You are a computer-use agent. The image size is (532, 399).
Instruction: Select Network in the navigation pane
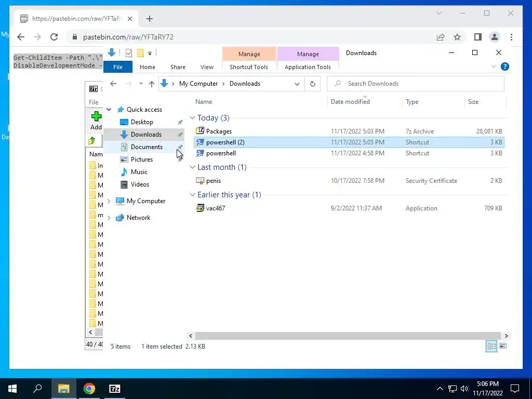coord(138,218)
